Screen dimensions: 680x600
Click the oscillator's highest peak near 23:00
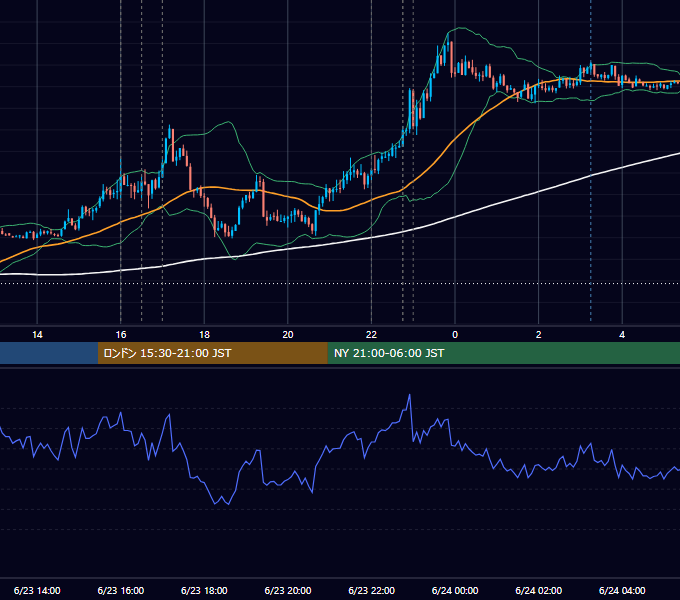409,395
